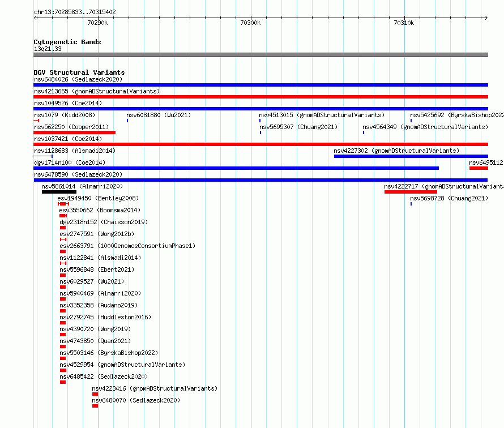Click the 70290k ruler position label
504x428 pixels.
point(97,23)
